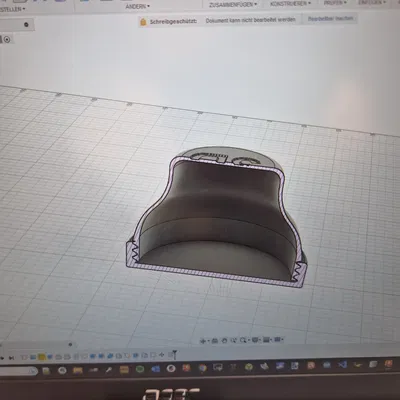Open the yellow folder icon on the taskbar
Viewport: 400px width, 400px height.
pyautogui.click(x=77, y=370)
